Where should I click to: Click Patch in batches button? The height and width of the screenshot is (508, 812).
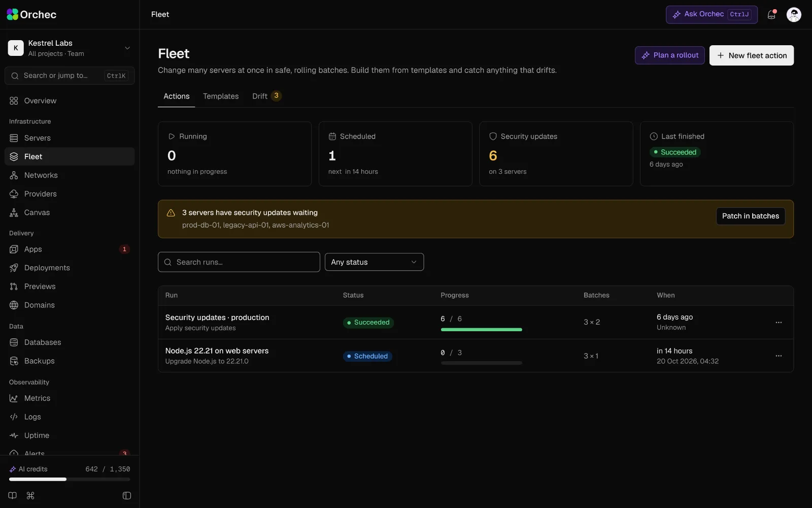(751, 216)
